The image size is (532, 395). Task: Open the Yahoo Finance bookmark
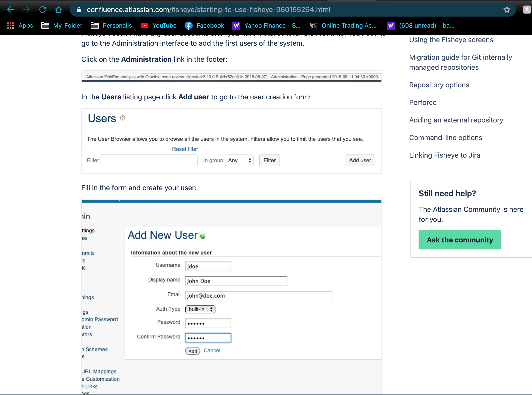pos(267,25)
